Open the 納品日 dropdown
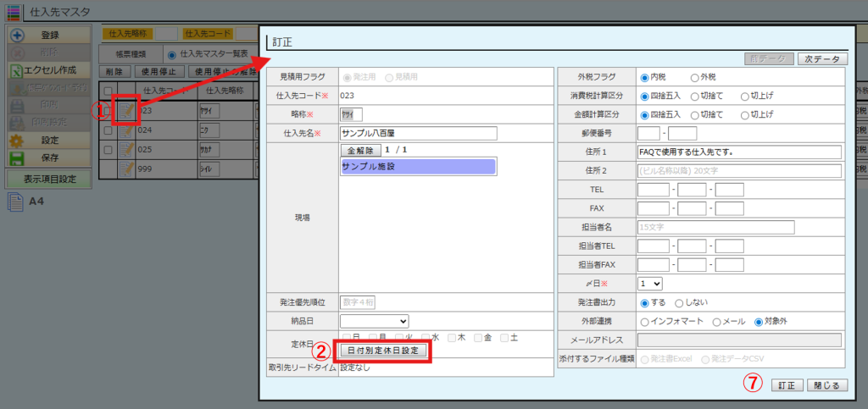 pos(374,321)
